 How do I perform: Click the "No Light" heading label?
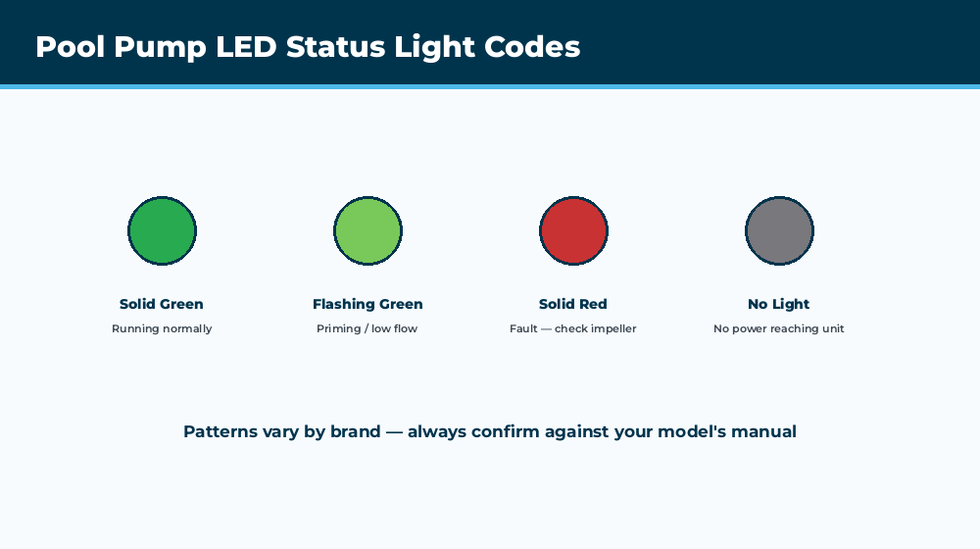tap(779, 304)
